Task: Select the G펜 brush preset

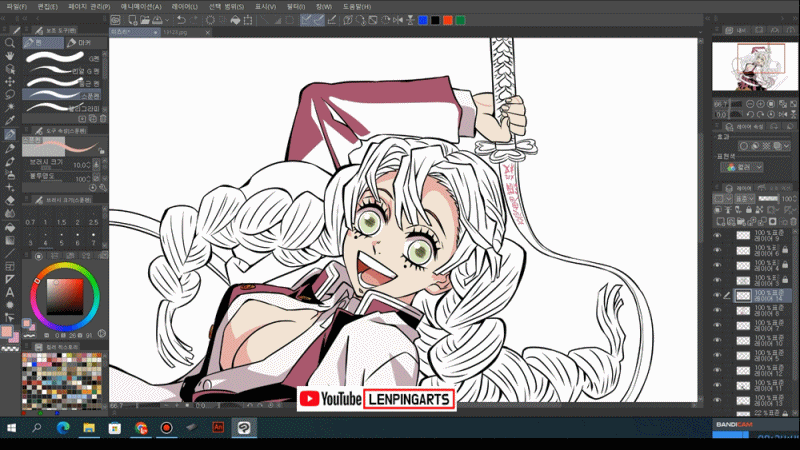Action: pyautogui.click(x=62, y=57)
